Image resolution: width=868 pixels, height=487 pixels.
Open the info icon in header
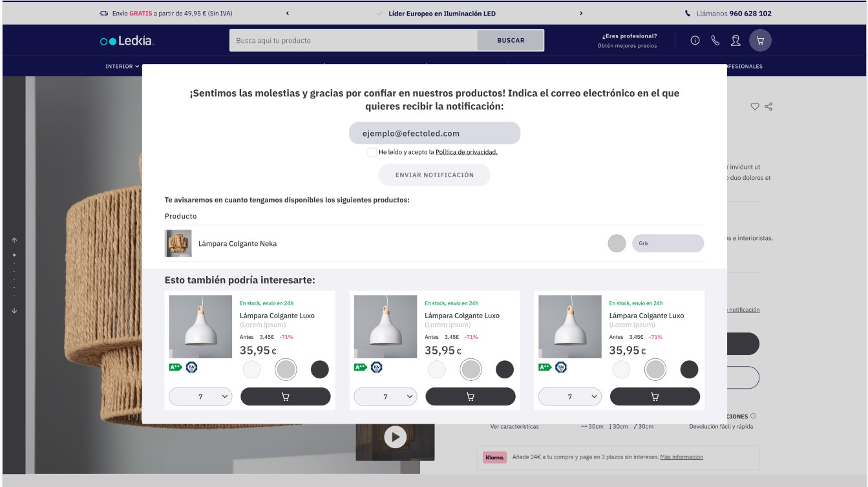tap(695, 41)
